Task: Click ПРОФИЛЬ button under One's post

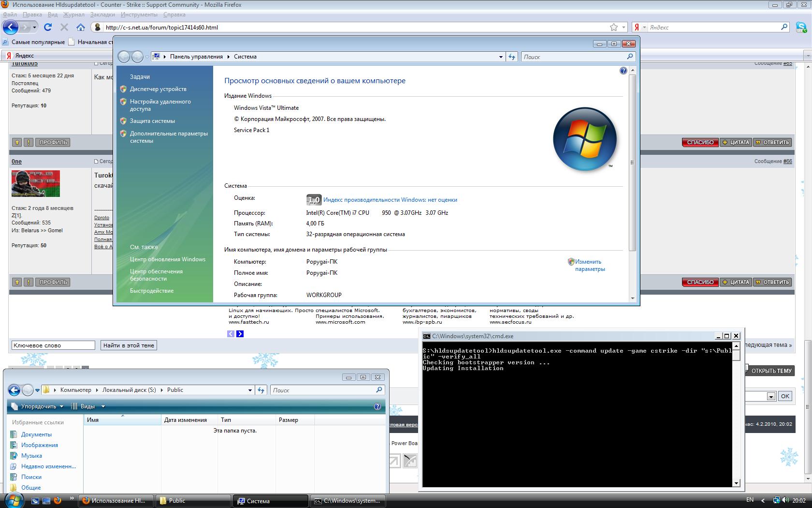Action: tap(53, 282)
